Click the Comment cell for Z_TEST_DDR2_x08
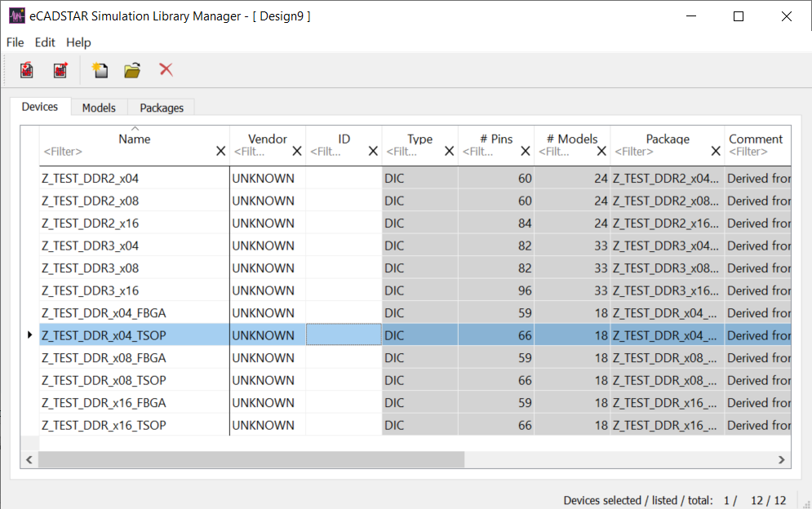 (x=758, y=201)
